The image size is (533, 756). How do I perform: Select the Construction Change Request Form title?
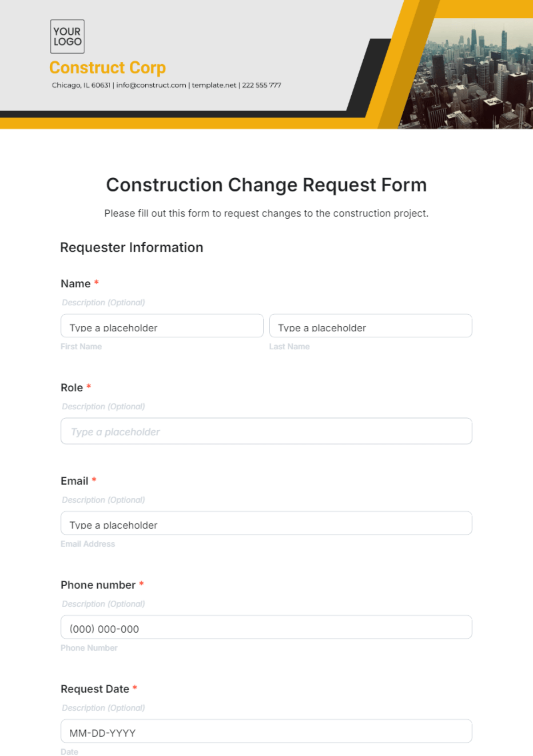(x=266, y=185)
